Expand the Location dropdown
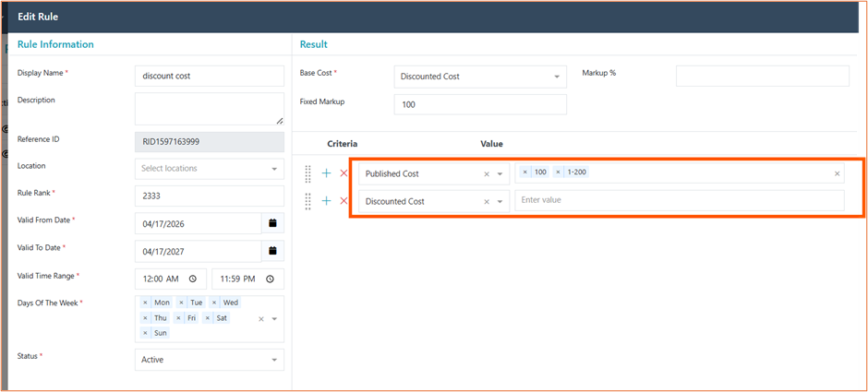 coord(274,169)
